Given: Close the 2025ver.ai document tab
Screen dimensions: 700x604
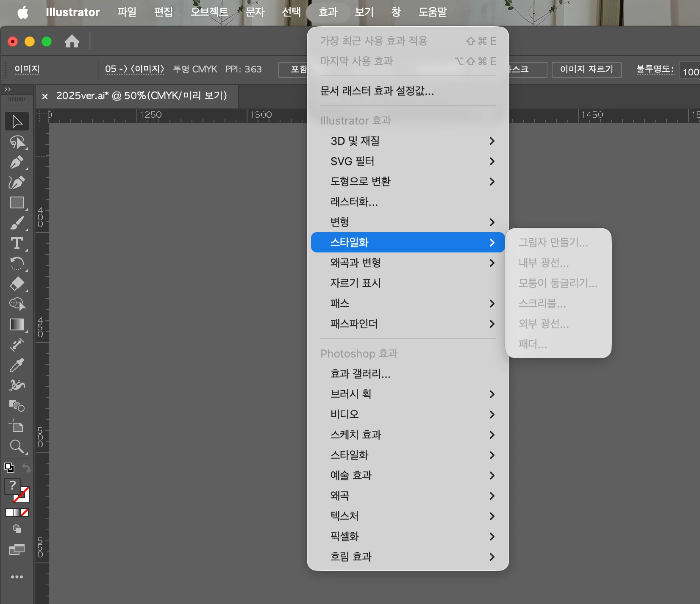Looking at the screenshot, I should 45,96.
